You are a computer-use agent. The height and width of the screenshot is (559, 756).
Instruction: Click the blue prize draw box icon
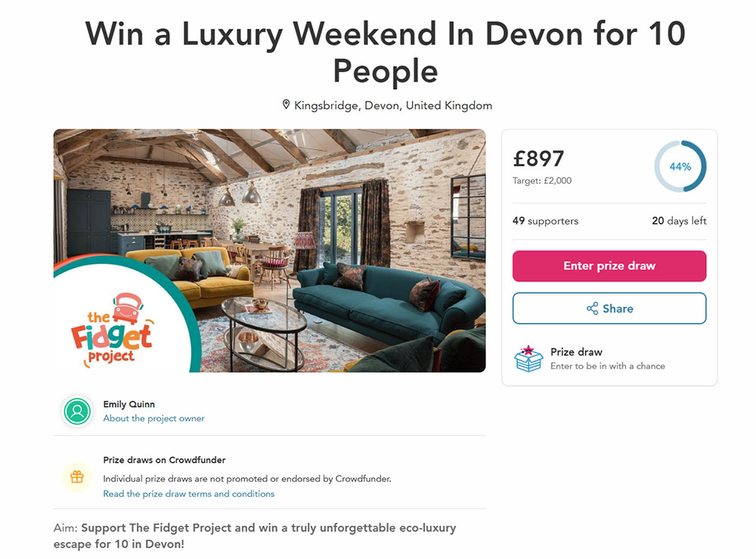click(x=528, y=359)
